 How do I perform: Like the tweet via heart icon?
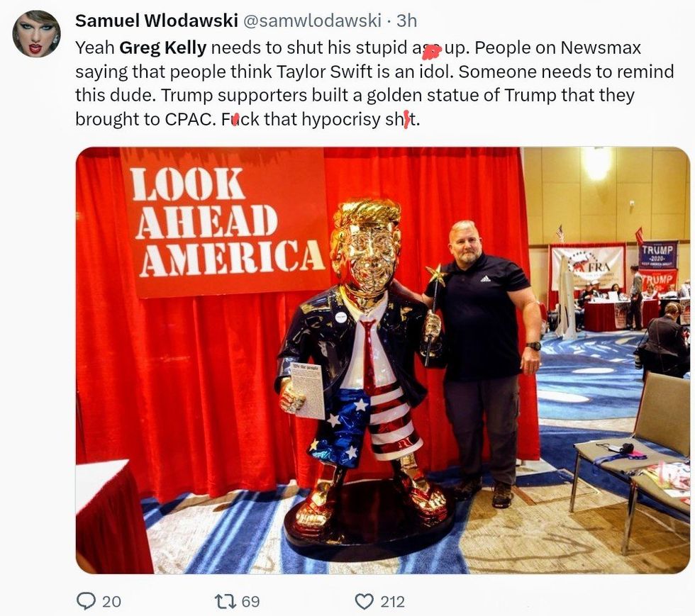[x=365, y=601]
